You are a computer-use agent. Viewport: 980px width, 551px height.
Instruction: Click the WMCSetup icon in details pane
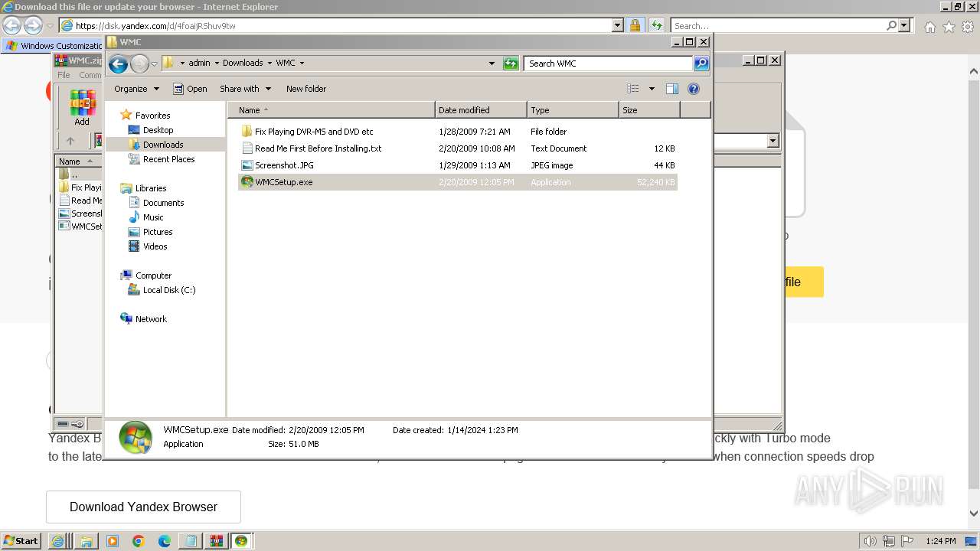(136, 437)
